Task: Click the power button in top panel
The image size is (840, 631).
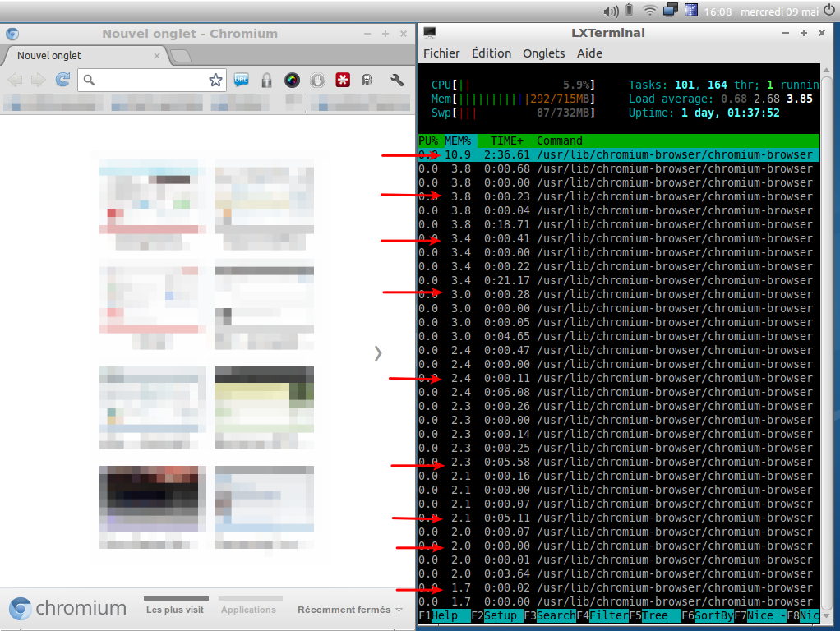Action: [x=829, y=10]
